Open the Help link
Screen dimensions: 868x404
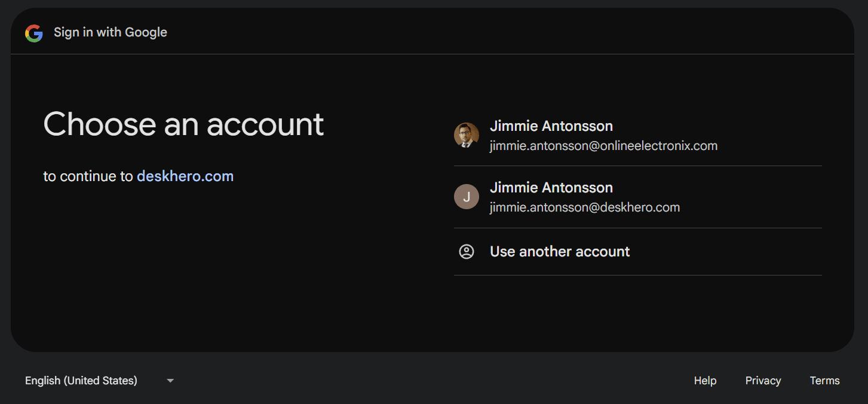(705, 381)
